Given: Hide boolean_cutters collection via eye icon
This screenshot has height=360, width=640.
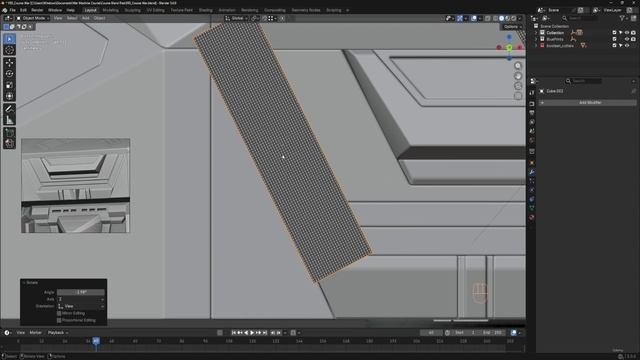Looking at the screenshot, I should pyautogui.click(x=627, y=46).
